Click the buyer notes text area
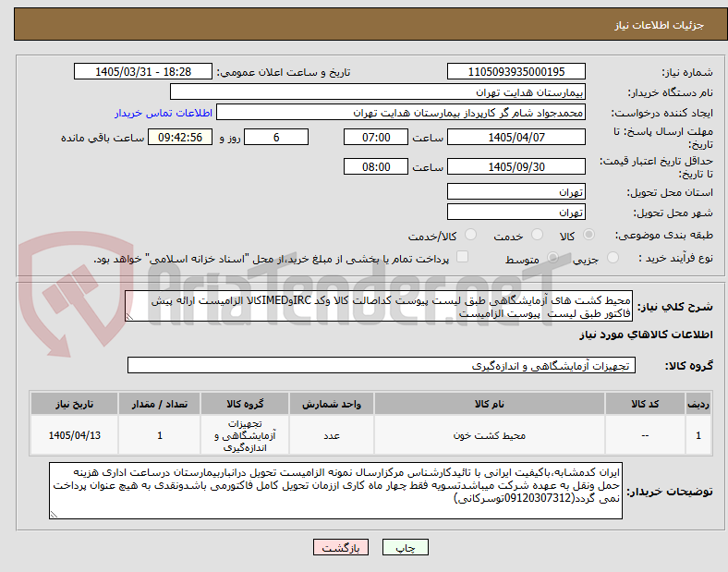 point(335,491)
